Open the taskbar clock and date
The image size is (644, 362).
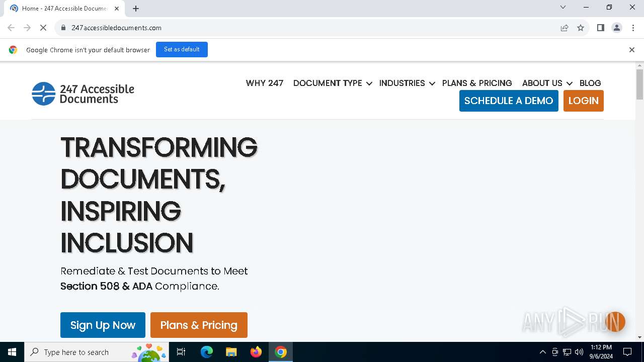601,352
